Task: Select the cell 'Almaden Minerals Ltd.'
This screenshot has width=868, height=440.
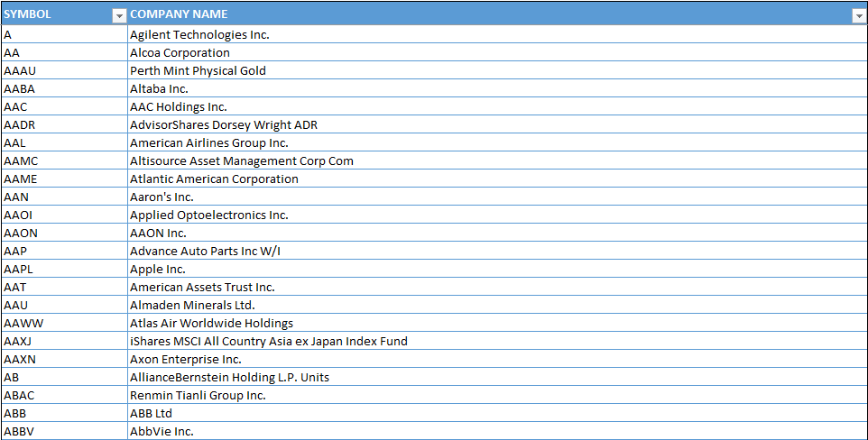Action: click(x=497, y=305)
